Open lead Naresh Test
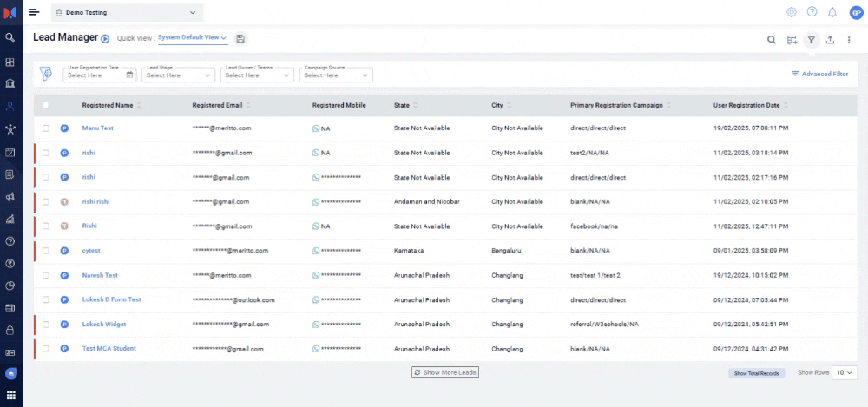 (x=100, y=275)
